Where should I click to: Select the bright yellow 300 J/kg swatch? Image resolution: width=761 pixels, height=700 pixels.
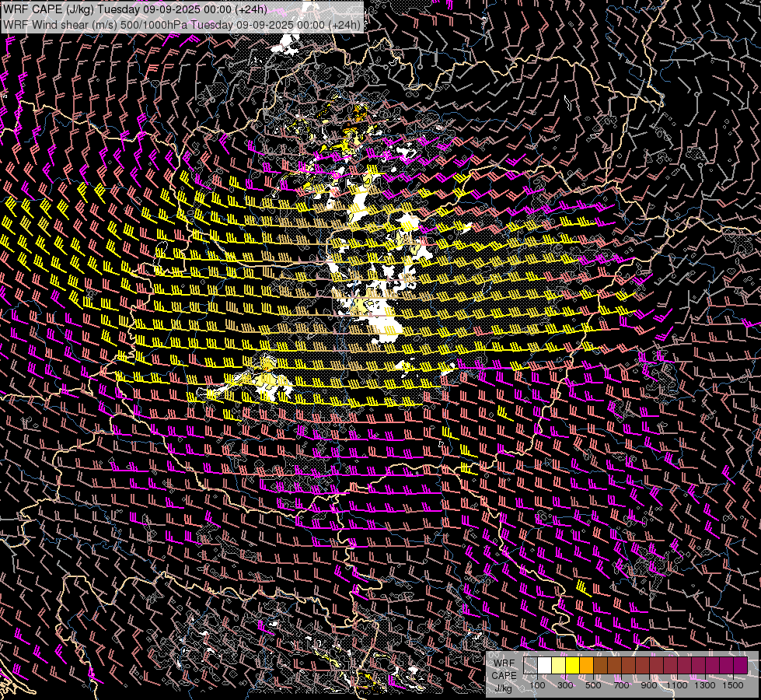point(573,665)
